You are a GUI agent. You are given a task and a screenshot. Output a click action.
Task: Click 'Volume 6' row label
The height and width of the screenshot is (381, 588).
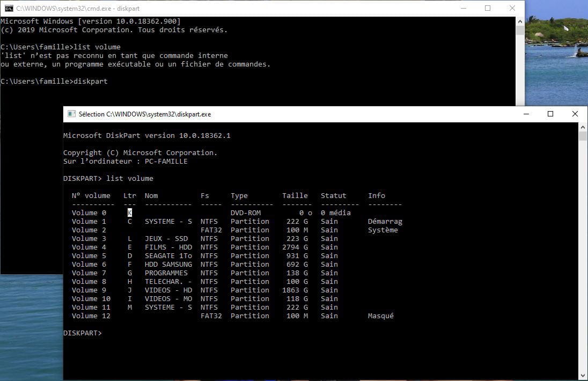point(89,265)
